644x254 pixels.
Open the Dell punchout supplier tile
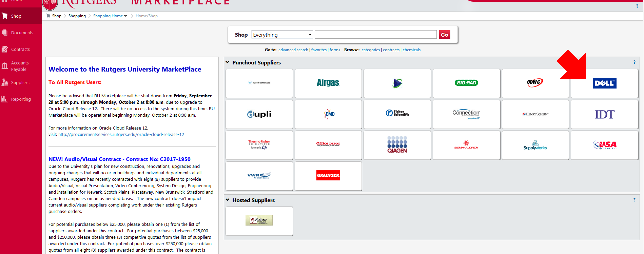(604, 83)
